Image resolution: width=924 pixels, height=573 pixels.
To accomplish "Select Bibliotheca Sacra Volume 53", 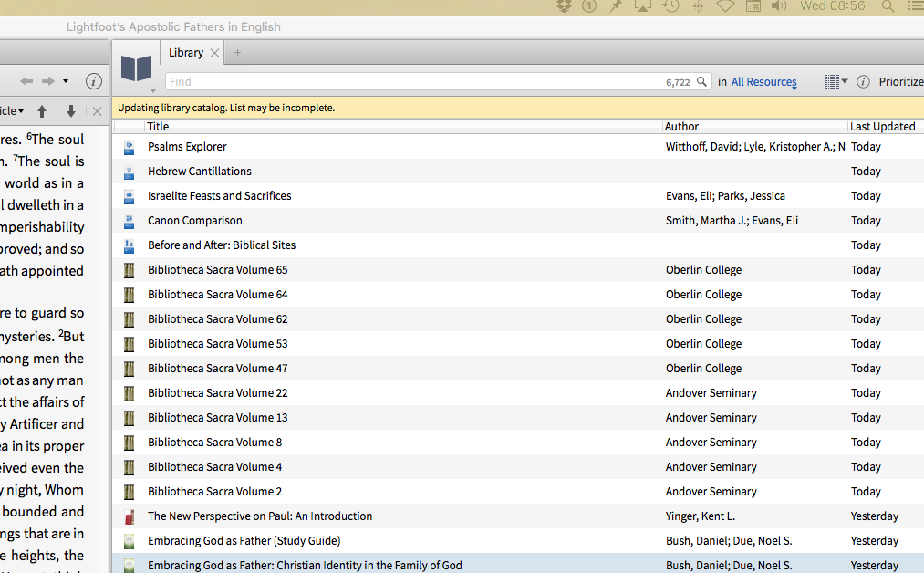I will click(x=217, y=344).
